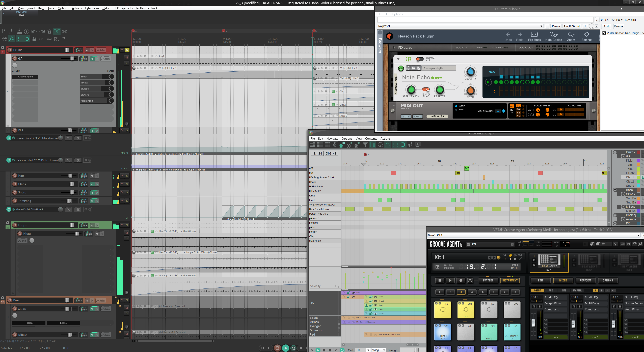Screen dimensions: 644x352
Task: Click the quantize Q icon in MIDI editor
Action: coord(380,145)
